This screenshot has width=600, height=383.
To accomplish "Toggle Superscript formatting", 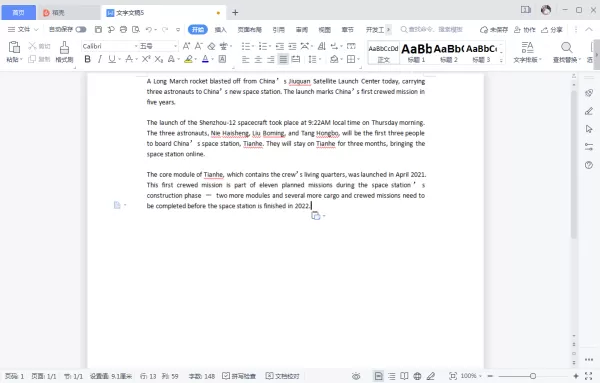I will tap(146, 59).
